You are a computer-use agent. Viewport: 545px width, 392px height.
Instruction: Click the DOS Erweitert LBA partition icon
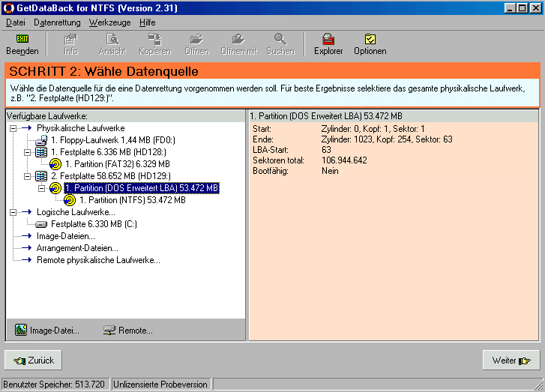click(x=55, y=188)
